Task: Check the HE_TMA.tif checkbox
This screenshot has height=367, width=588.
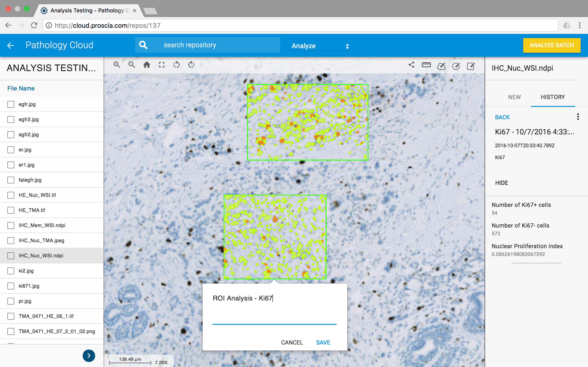Action: click(x=11, y=210)
